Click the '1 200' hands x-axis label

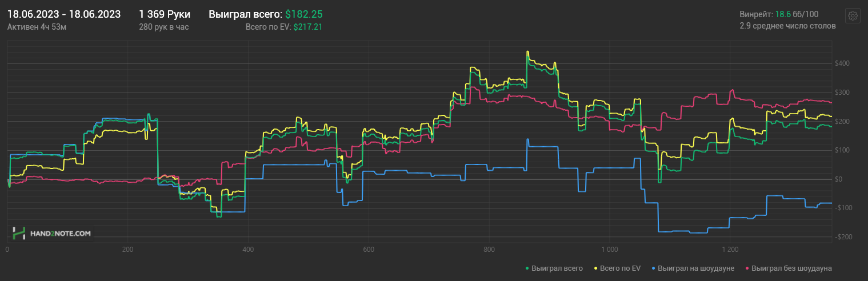tap(730, 250)
